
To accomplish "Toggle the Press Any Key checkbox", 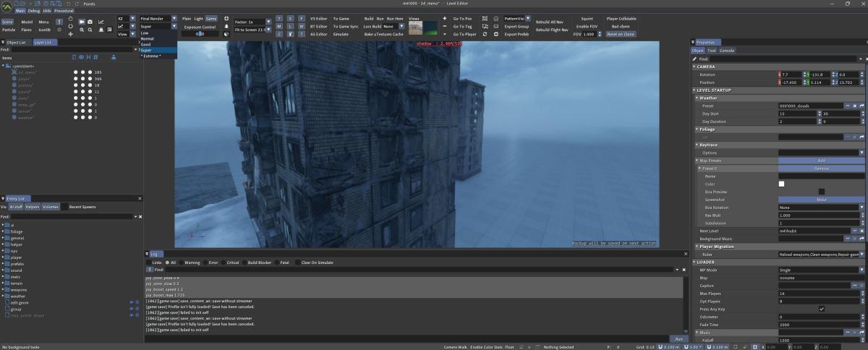I will pyautogui.click(x=821, y=309).
